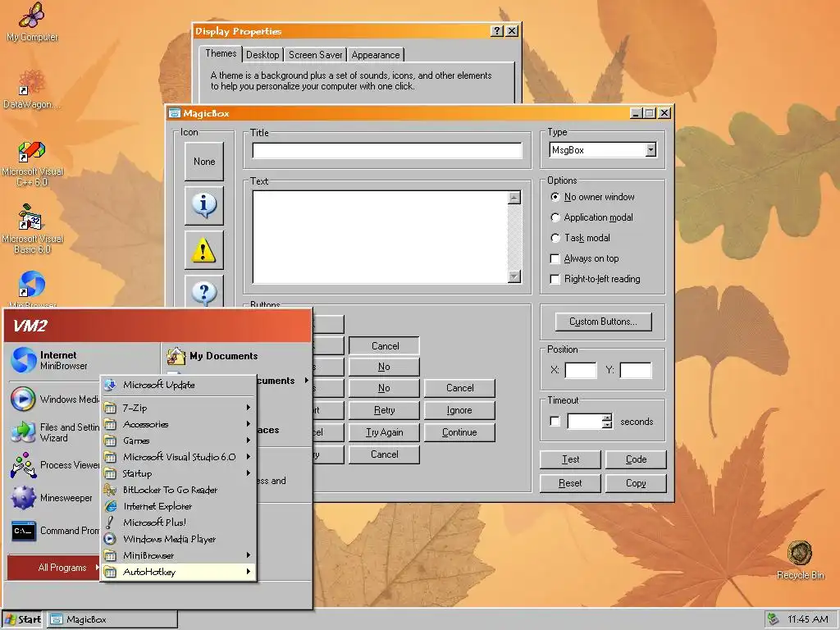Viewport: 840px width, 630px height.
Task: Expand the Games program folder
Action: pos(178,441)
